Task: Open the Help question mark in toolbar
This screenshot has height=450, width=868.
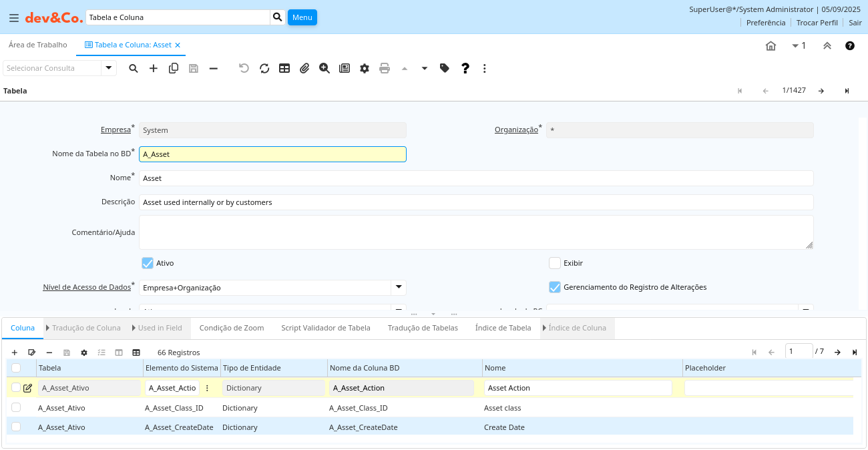Action: [x=465, y=68]
